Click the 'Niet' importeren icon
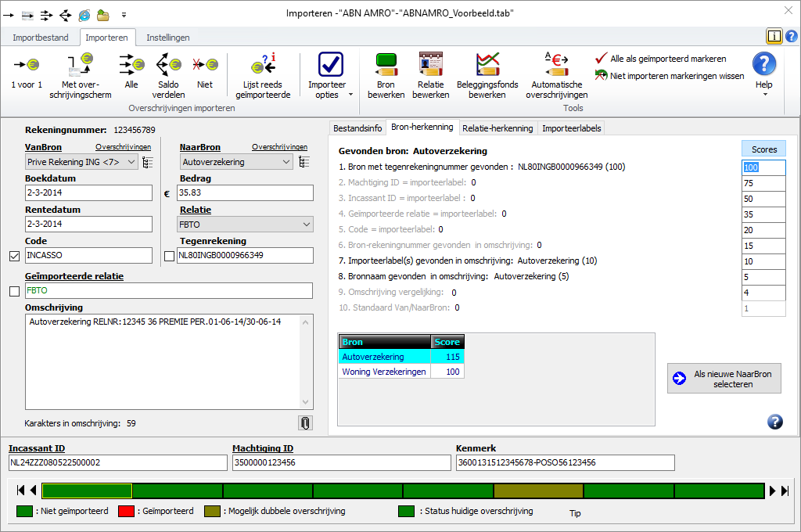 (x=205, y=65)
